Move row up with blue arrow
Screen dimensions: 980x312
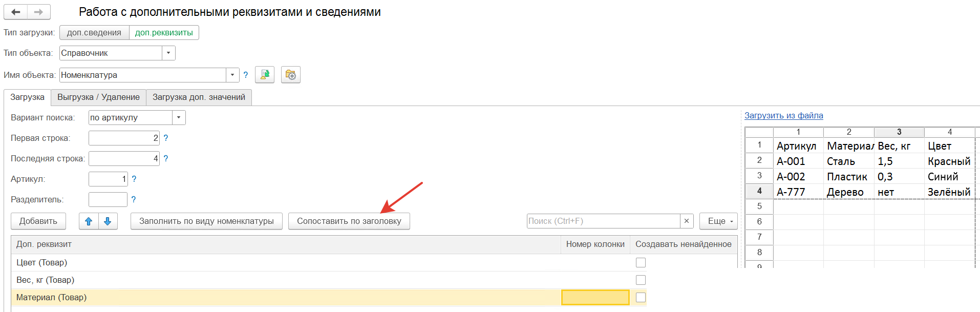89,221
